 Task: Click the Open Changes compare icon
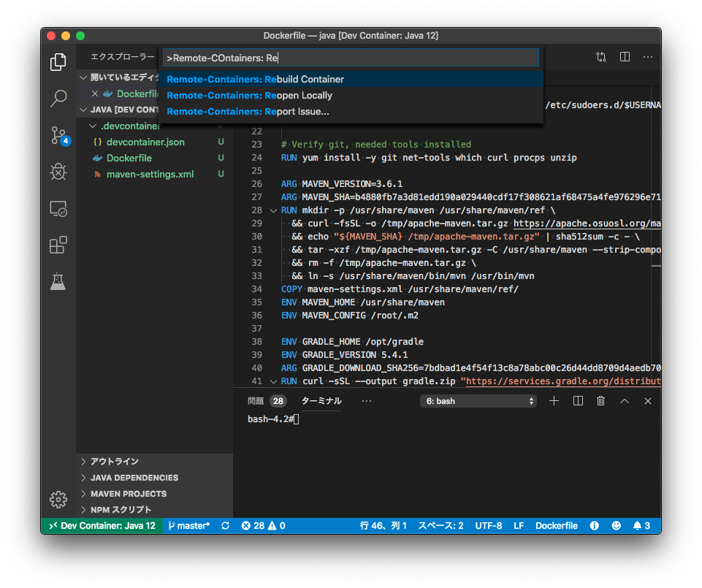pyautogui.click(x=600, y=57)
